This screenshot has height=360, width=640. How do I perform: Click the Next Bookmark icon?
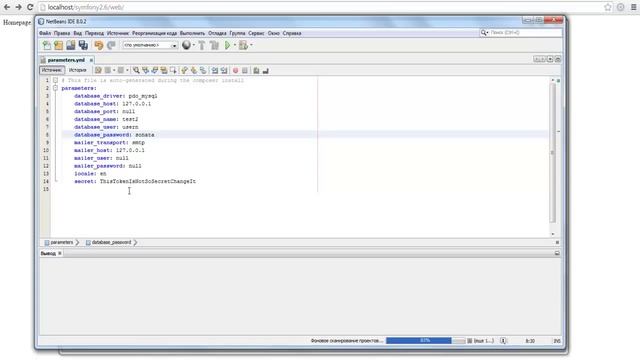pos(194,71)
